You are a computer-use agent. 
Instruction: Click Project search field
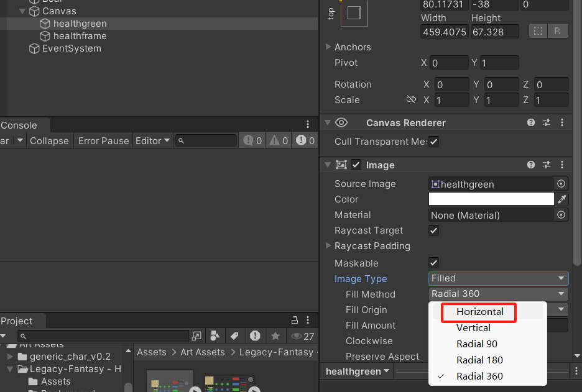(x=103, y=336)
